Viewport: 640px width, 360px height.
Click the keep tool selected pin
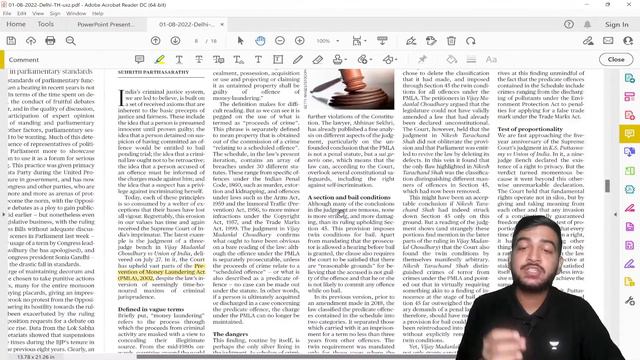(422, 60)
